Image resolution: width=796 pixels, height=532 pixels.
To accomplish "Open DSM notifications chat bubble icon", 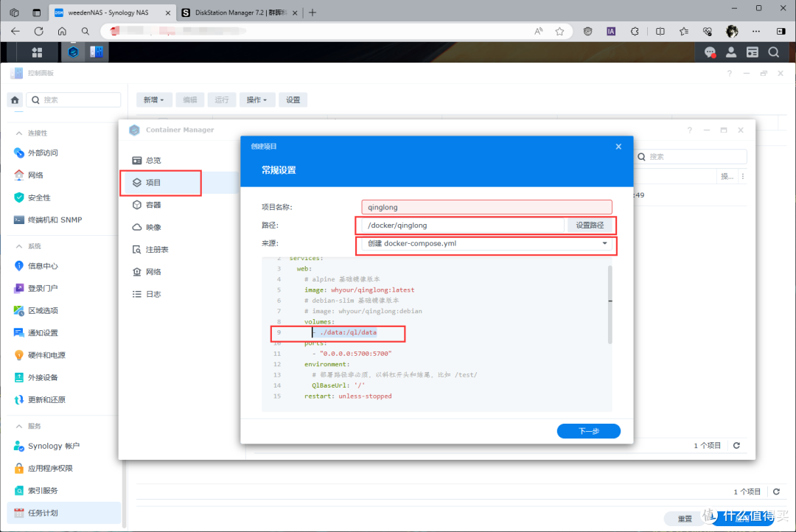I will tap(710, 52).
